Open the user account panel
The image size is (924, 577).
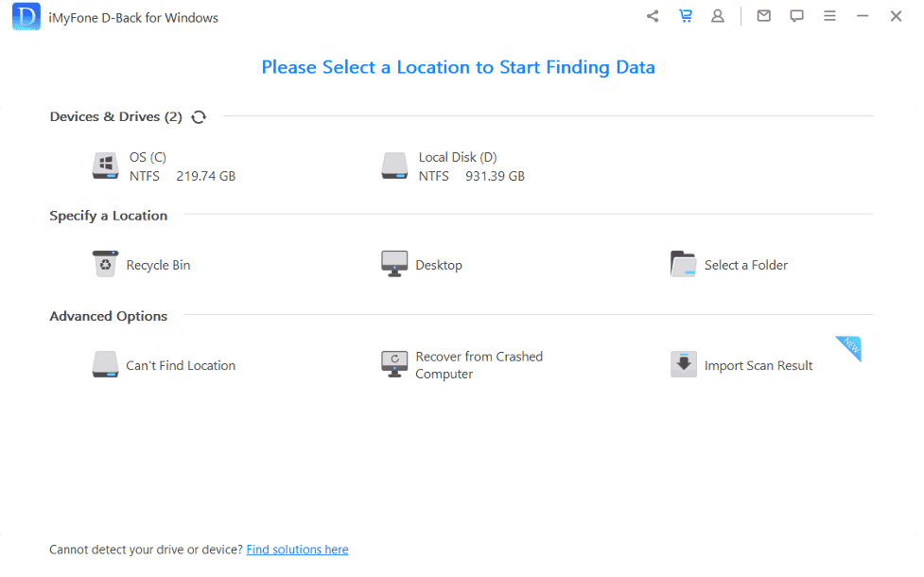(x=718, y=15)
